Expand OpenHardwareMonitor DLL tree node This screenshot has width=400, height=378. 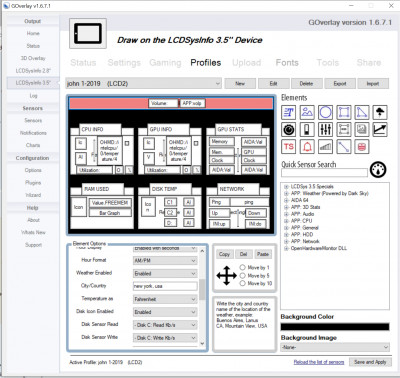pyautogui.click(x=286, y=248)
